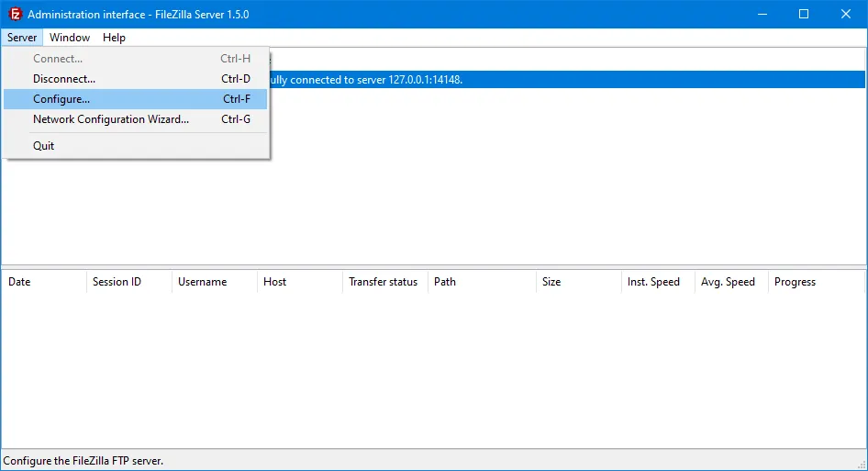
Task: Sort by Avg. Speed column header
Action: [x=731, y=282]
